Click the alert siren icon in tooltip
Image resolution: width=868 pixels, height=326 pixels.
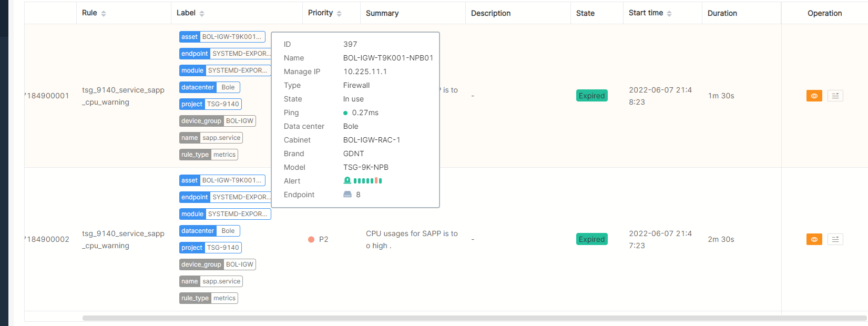pyautogui.click(x=347, y=180)
